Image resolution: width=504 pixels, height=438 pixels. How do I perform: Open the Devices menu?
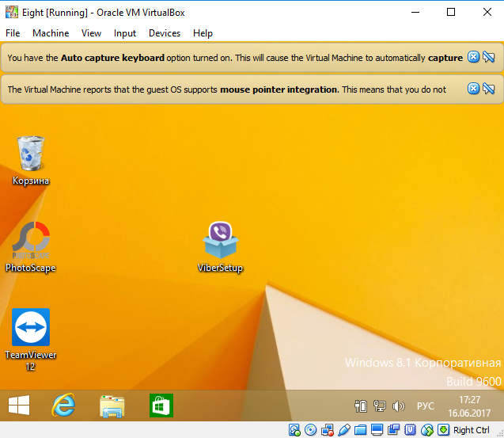(165, 33)
